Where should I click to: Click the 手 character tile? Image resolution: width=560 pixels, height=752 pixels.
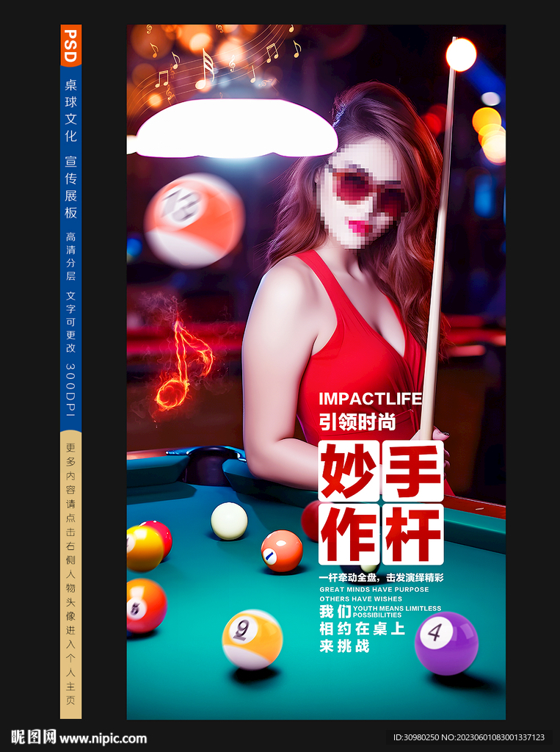click(413, 471)
